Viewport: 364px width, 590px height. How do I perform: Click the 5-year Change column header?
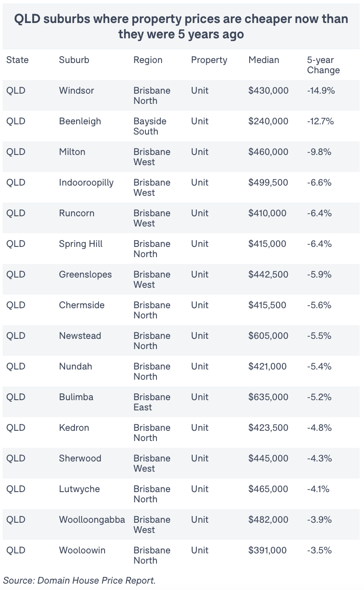(x=323, y=65)
